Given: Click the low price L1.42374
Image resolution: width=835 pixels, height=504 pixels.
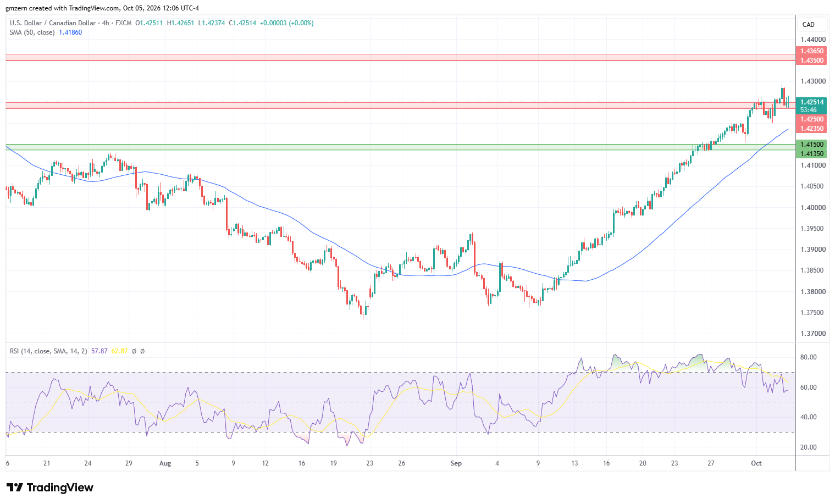Looking at the screenshot, I should click(x=211, y=23).
